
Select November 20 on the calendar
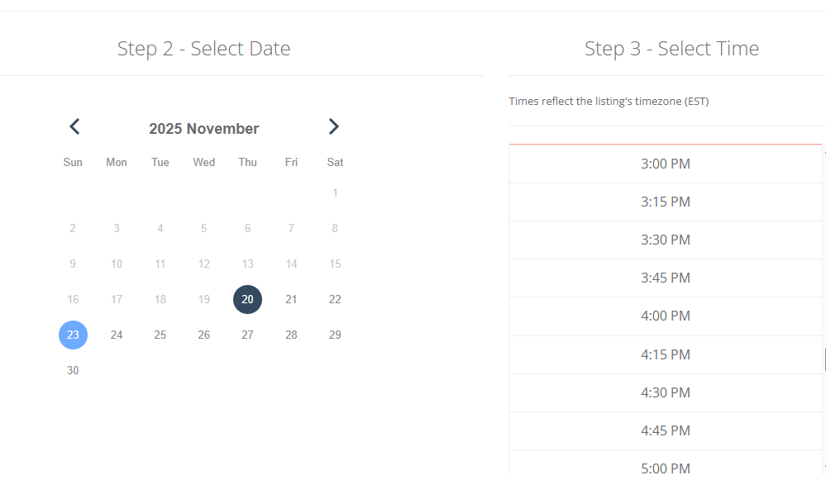point(247,299)
